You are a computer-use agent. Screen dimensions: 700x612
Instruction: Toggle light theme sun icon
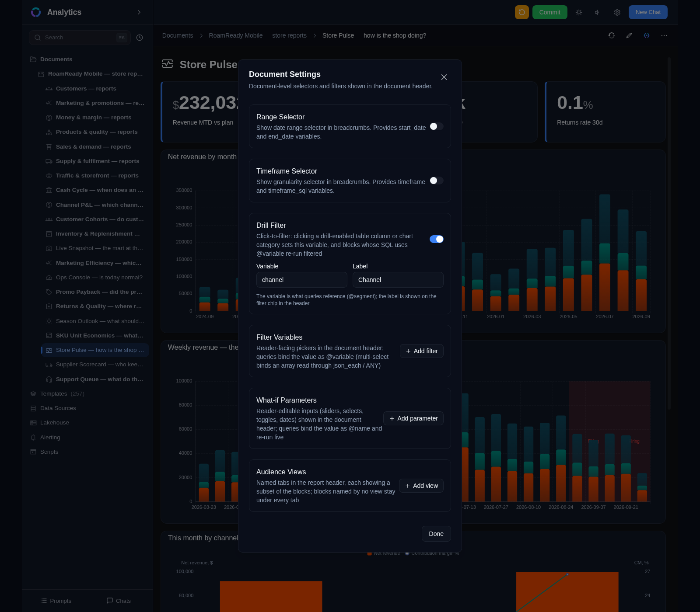tap(579, 12)
